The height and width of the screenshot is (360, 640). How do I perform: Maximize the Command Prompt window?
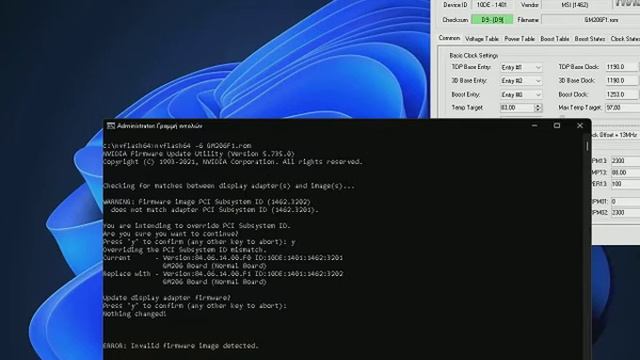557,126
